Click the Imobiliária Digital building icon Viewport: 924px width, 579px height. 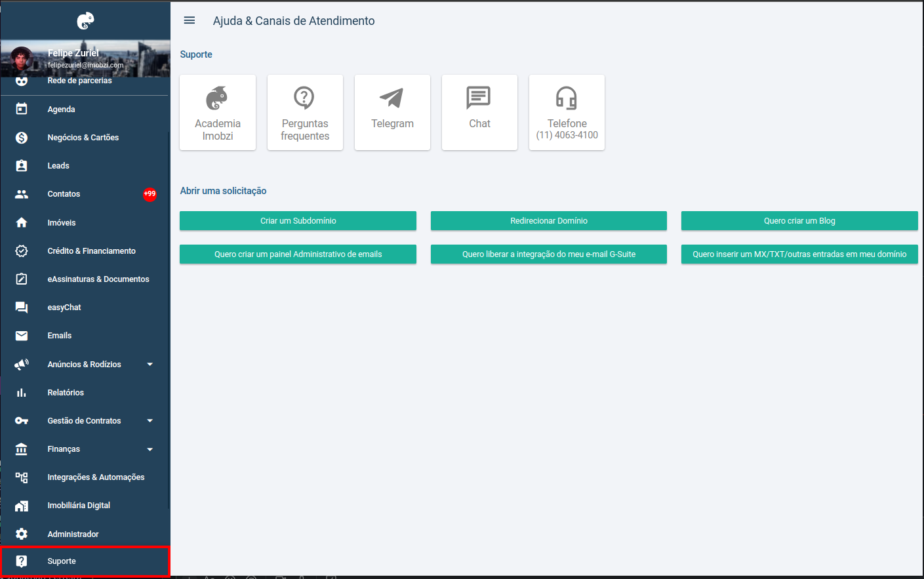[22, 506]
